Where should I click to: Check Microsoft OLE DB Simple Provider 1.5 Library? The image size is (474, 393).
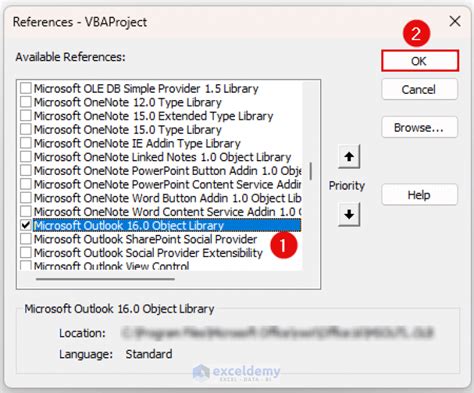(x=26, y=88)
